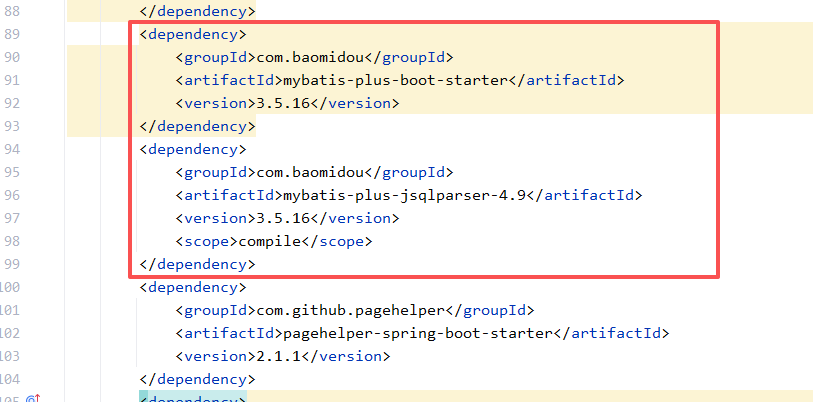Click the opening artifactId tag on line 96

[229, 196]
